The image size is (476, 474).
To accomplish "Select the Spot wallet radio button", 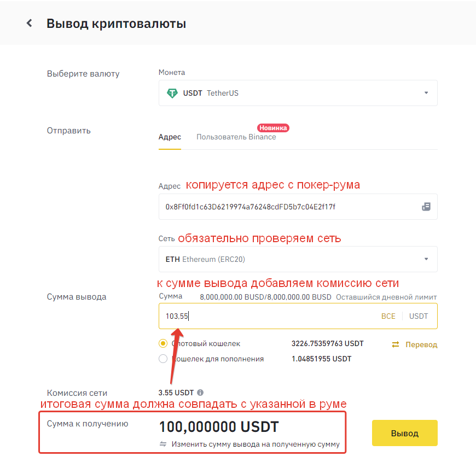I will point(162,344).
